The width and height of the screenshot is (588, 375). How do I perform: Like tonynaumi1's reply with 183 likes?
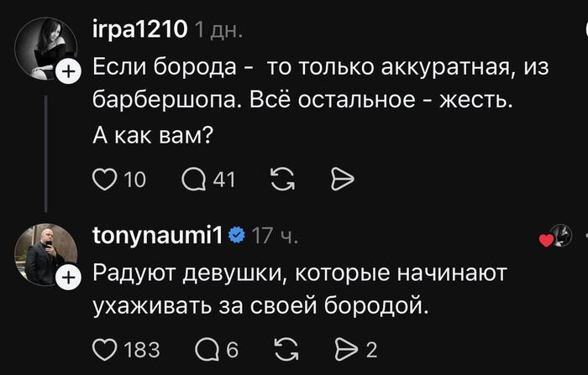(104, 349)
